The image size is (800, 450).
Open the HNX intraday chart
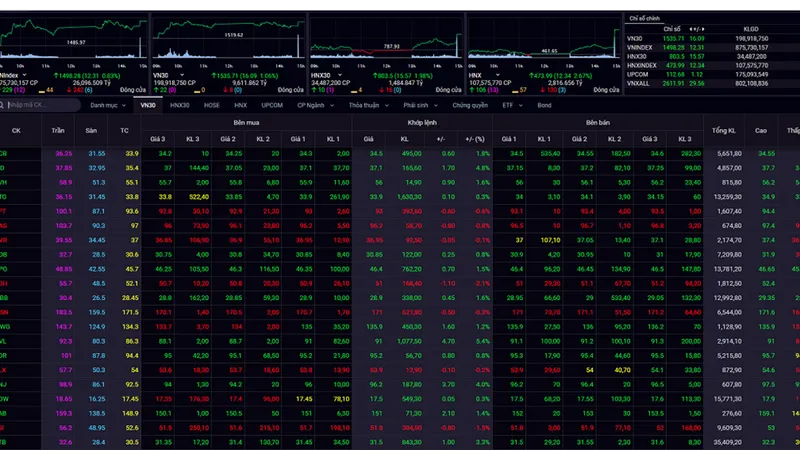pos(544,40)
